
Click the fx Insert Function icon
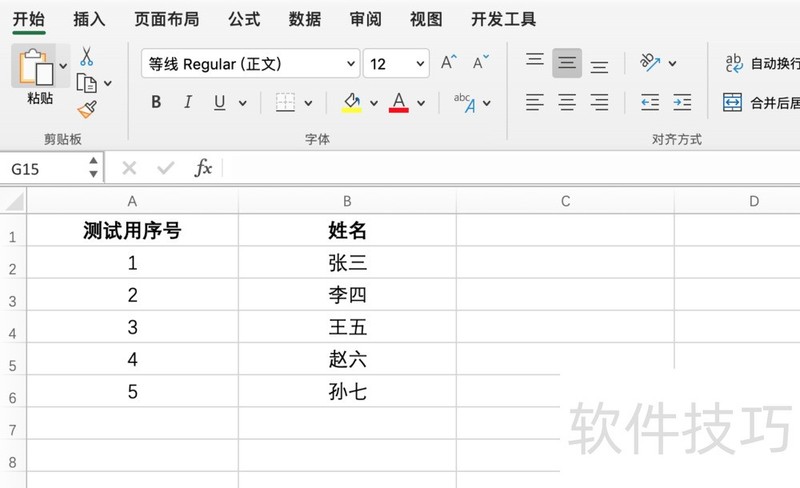point(203,167)
